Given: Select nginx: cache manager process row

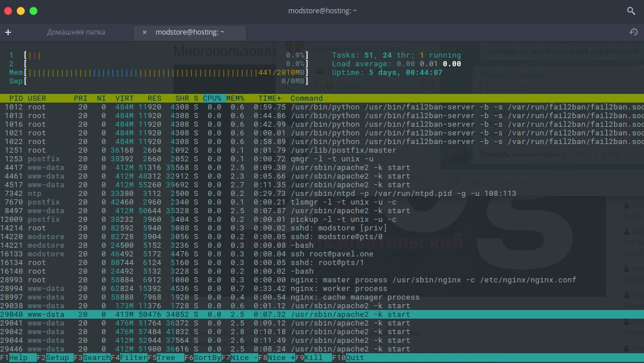Looking at the screenshot, I should coord(322,297).
